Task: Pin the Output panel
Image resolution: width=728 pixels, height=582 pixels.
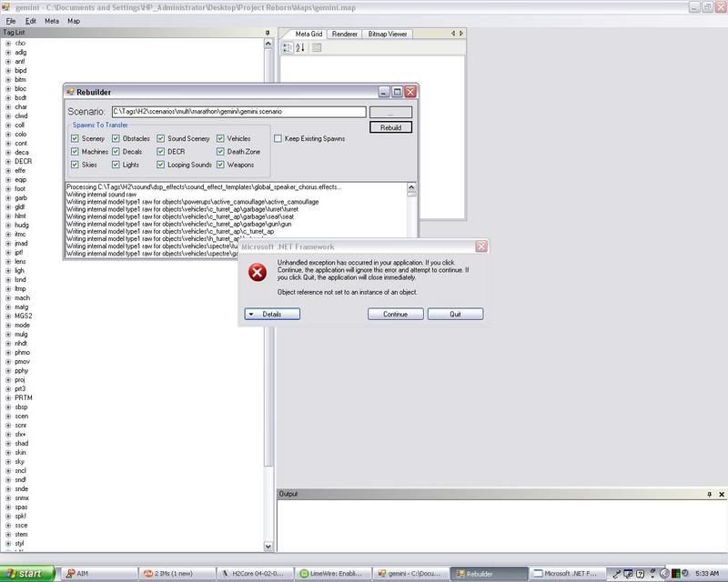Action: click(x=710, y=495)
